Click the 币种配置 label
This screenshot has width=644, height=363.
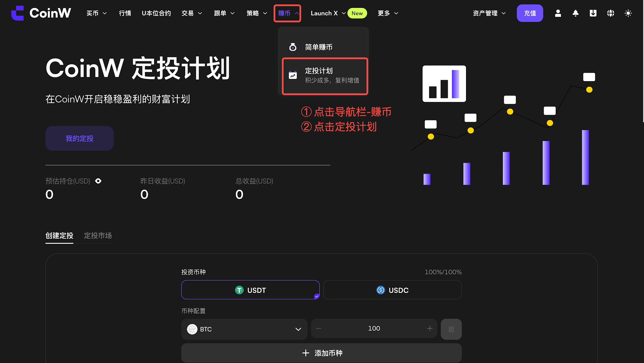(x=193, y=311)
